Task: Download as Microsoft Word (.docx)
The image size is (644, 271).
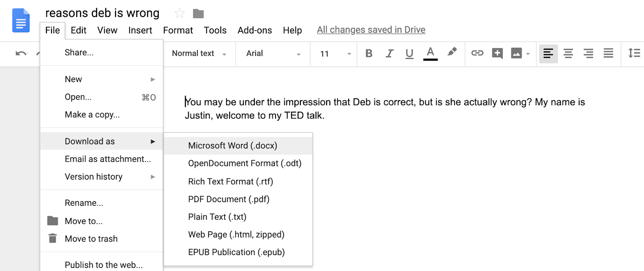Action: point(238,146)
